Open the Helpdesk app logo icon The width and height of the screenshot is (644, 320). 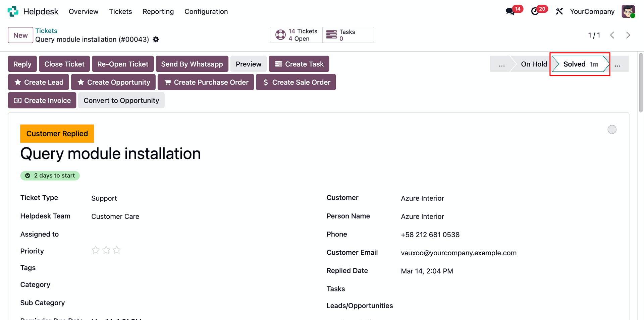[13, 11]
